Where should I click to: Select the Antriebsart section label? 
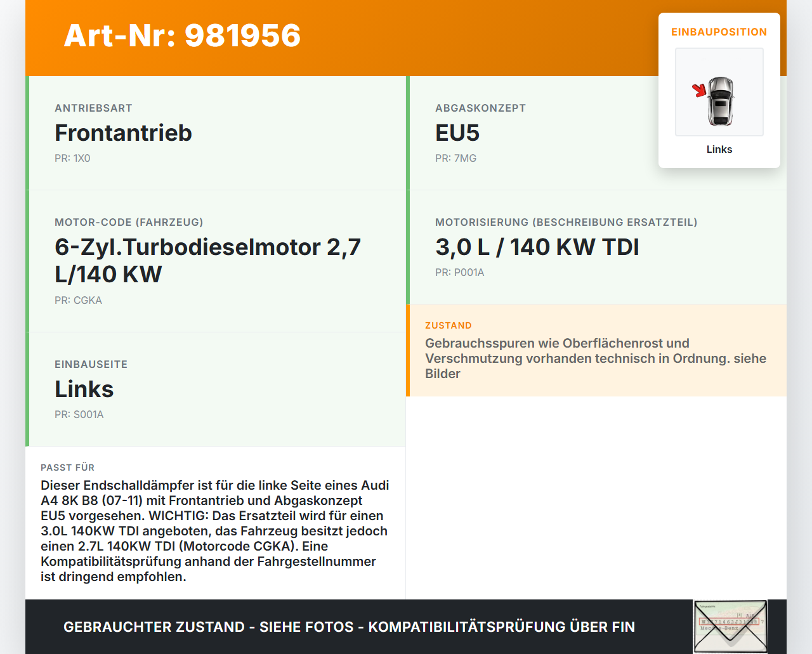click(x=93, y=108)
